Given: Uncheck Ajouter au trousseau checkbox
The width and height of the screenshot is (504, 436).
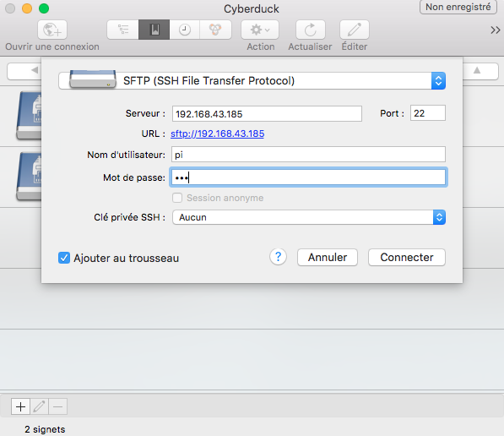Looking at the screenshot, I should coord(64,258).
